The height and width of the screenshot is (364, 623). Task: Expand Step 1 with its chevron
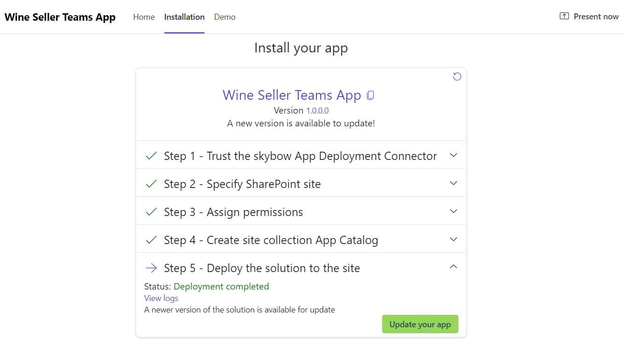[x=453, y=155]
